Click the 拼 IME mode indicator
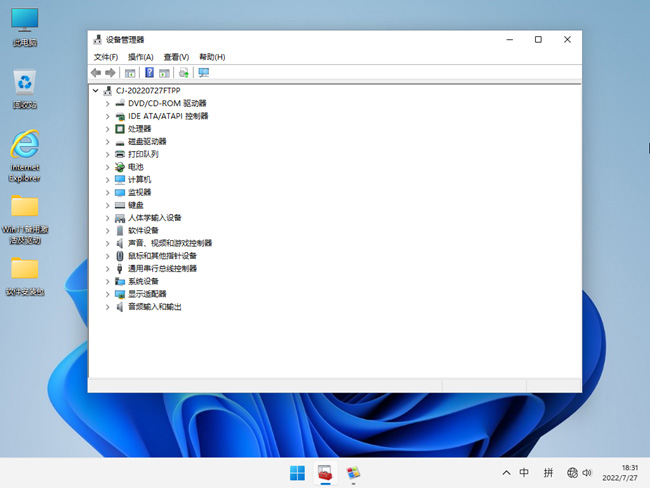This screenshot has height=488, width=650. [548, 473]
